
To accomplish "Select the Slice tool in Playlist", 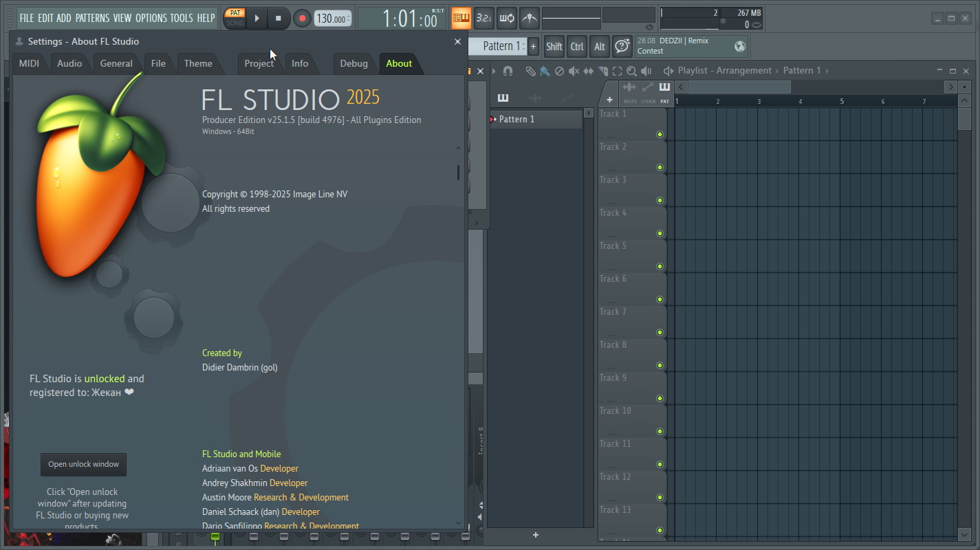I will pos(602,71).
